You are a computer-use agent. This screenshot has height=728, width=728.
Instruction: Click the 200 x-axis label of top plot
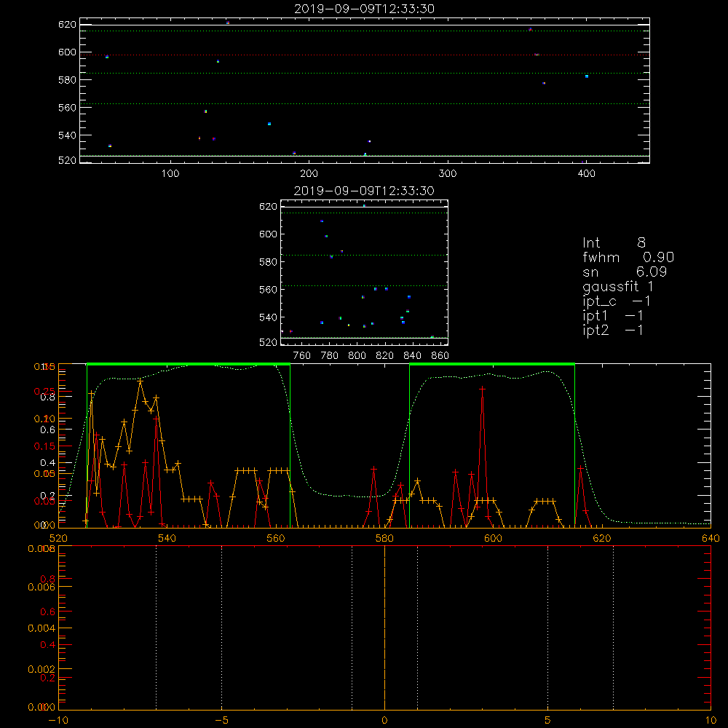tap(309, 174)
